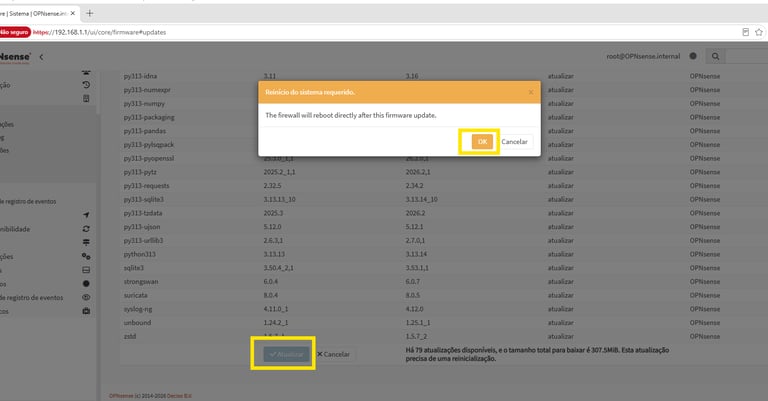Select the py313-idna package name
The width and height of the screenshot is (768, 401).
tap(140, 76)
